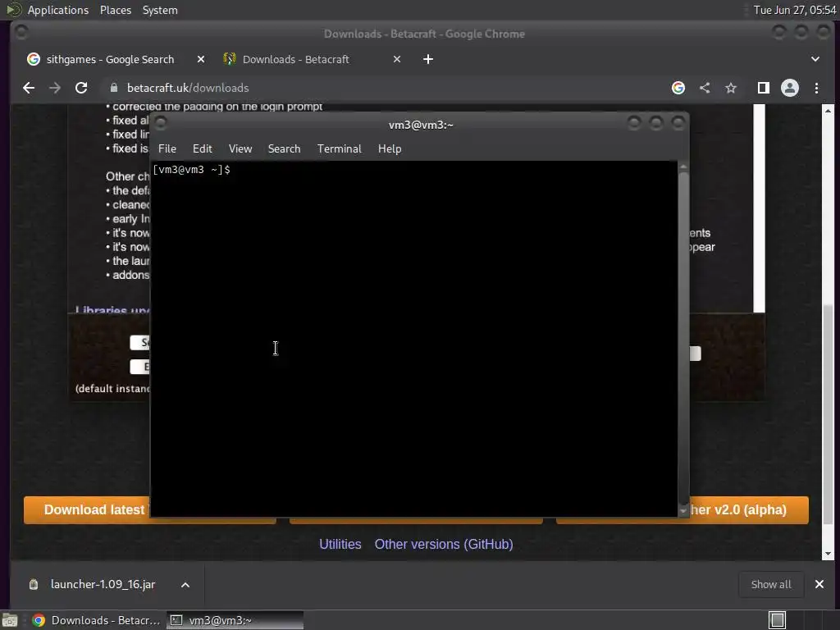Open terminal File menu
Image resolution: width=840 pixels, height=630 pixels.
167,149
